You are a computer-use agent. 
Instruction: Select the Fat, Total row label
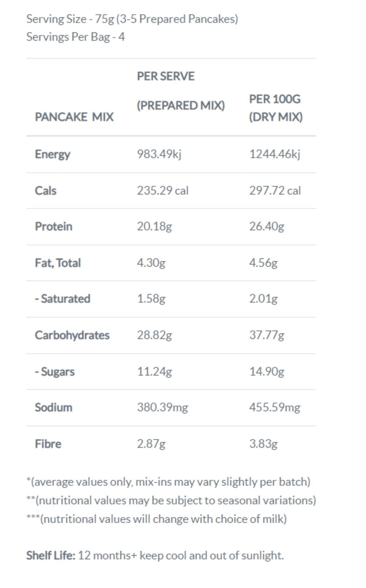click(x=58, y=263)
